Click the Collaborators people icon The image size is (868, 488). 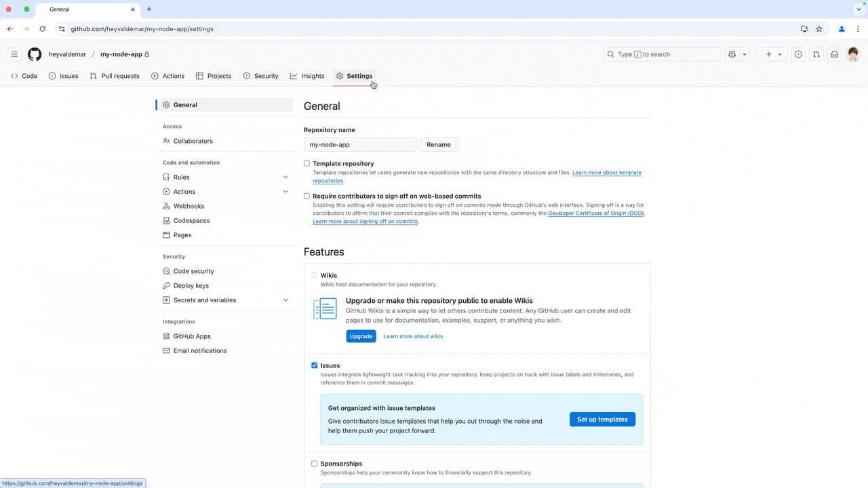tap(167, 141)
